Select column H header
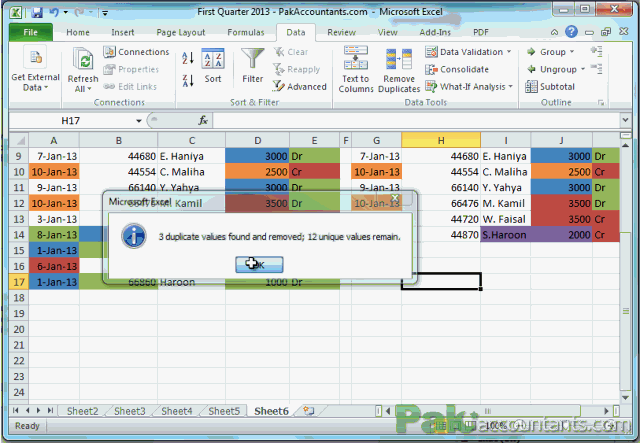 pyautogui.click(x=441, y=140)
